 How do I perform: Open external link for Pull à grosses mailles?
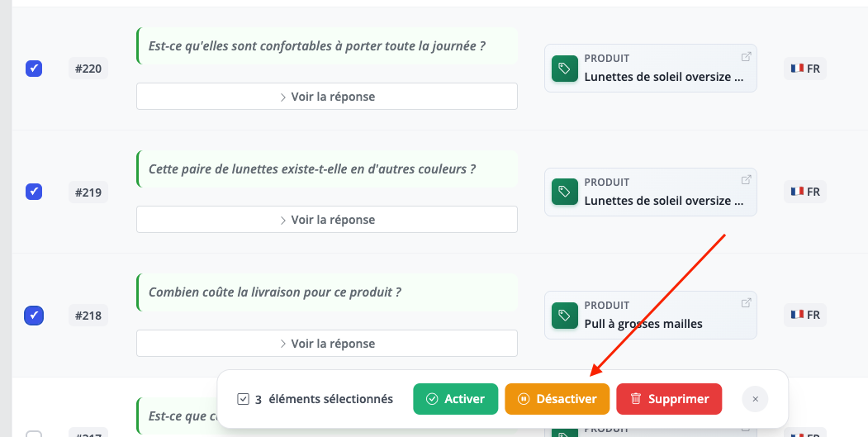tap(746, 303)
